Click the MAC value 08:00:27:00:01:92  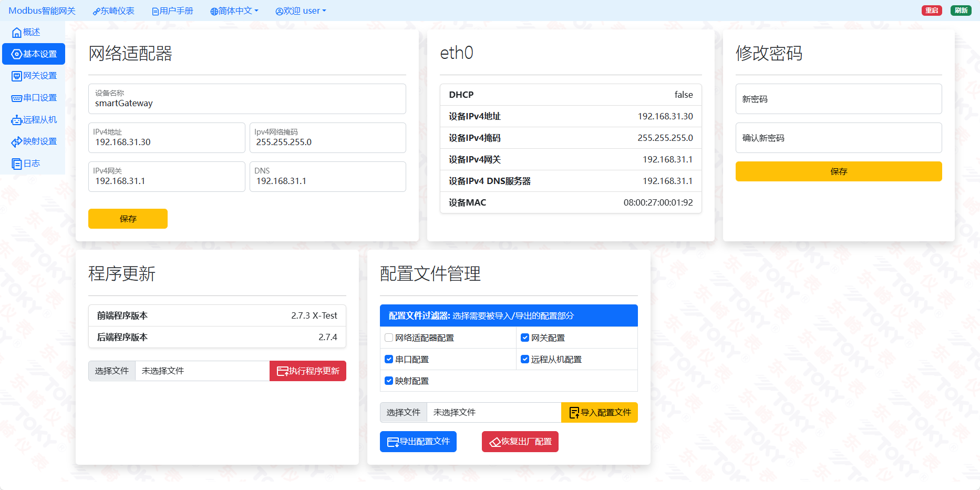pyautogui.click(x=658, y=202)
